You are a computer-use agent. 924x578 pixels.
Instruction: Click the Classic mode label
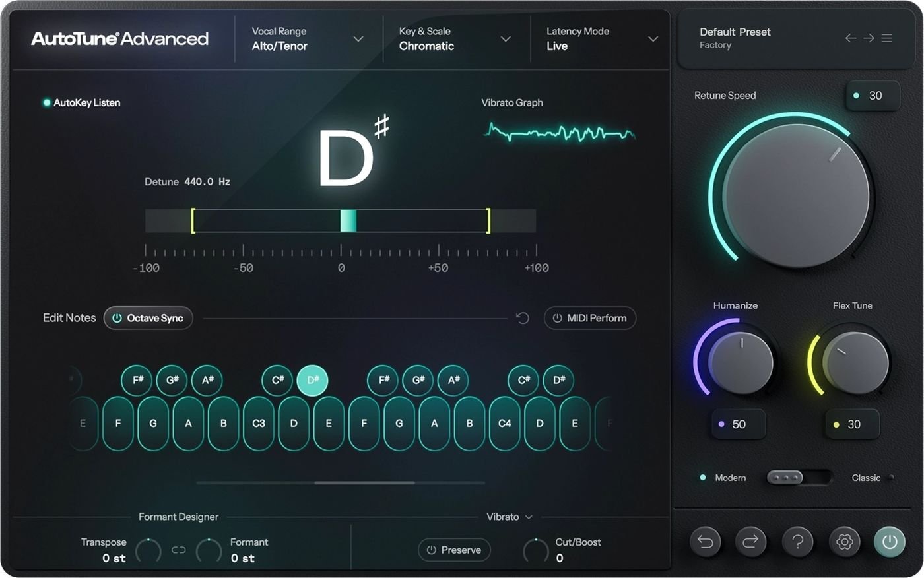866,478
